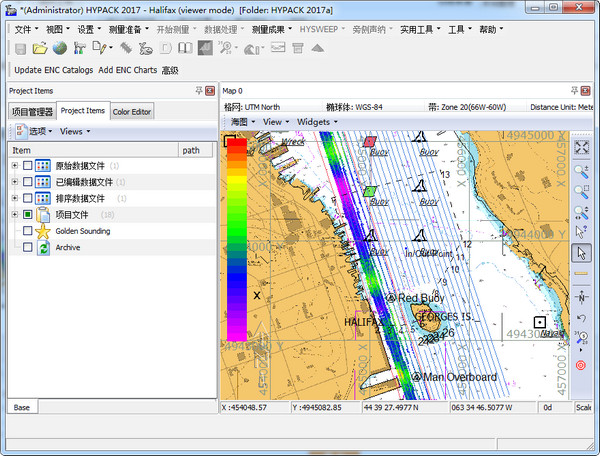Open the 视图 menu
The width and height of the screenshot is (600, 456).
point(58,29)
